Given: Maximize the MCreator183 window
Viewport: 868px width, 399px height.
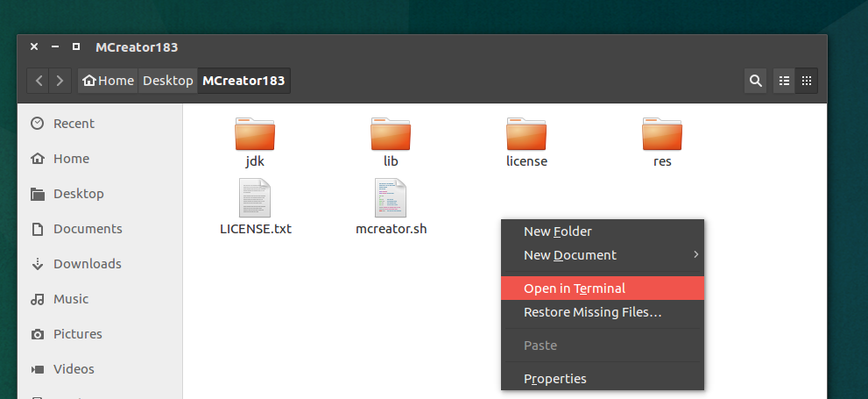Looking at the screenshot, I should 76,46.
